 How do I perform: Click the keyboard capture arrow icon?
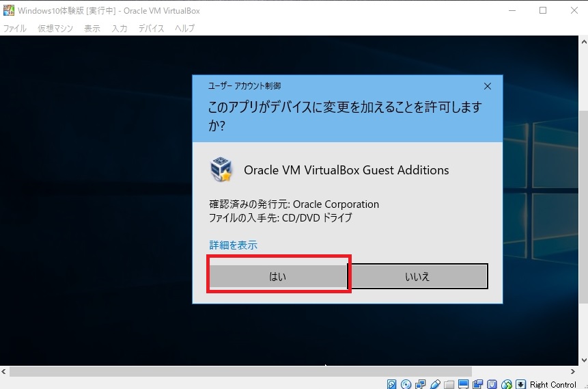point(521,384)
